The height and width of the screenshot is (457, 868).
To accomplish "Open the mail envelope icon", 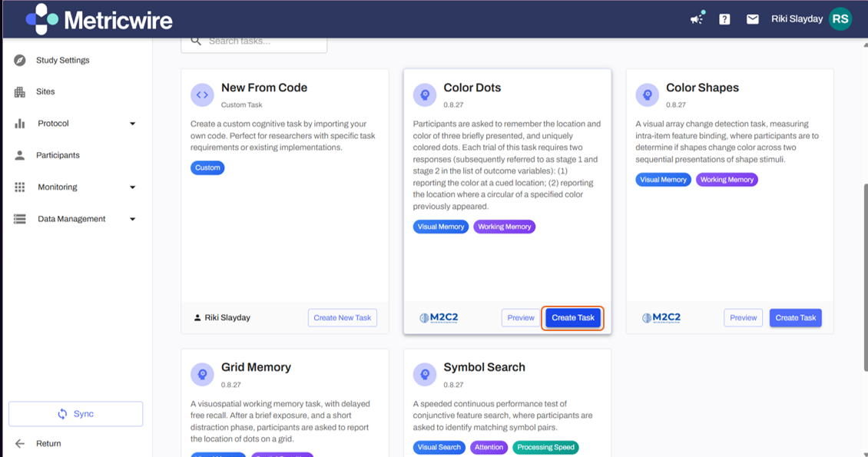I will [753, 19].
